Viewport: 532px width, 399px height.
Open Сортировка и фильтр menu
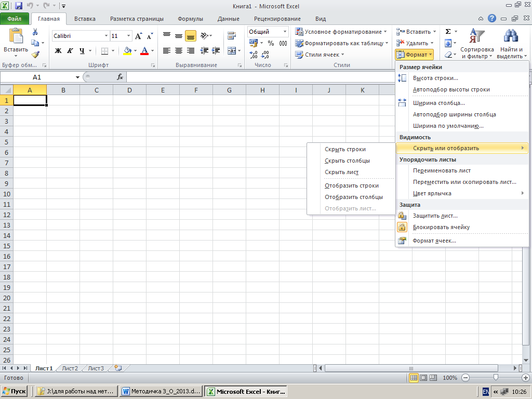[477, 44]
